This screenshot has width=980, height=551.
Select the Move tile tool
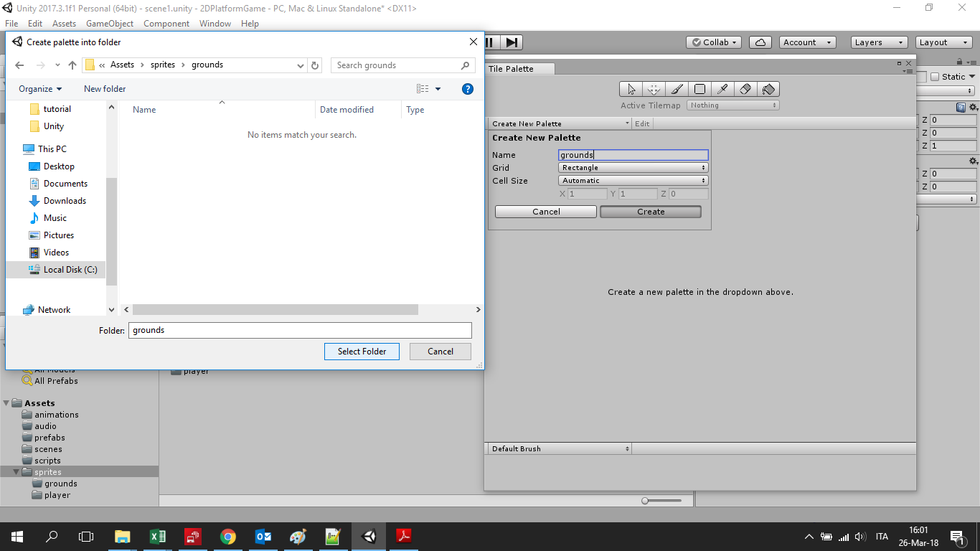(654, 90)
